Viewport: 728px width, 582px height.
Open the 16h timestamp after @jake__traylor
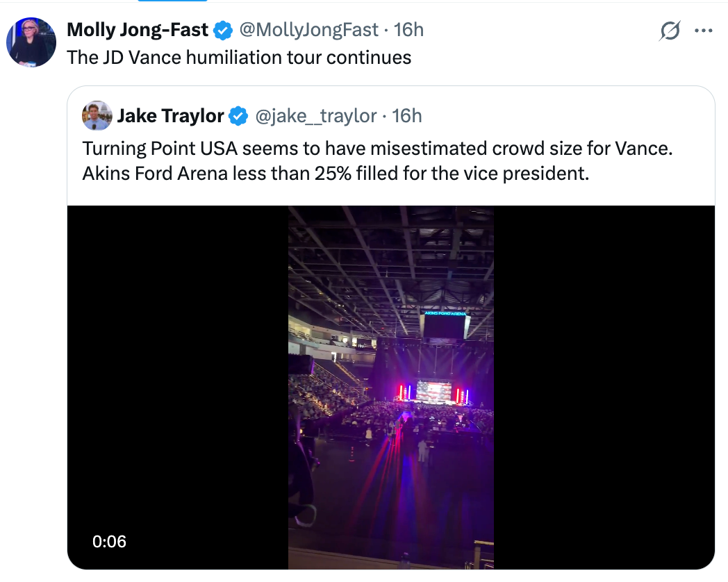[407, 116]
